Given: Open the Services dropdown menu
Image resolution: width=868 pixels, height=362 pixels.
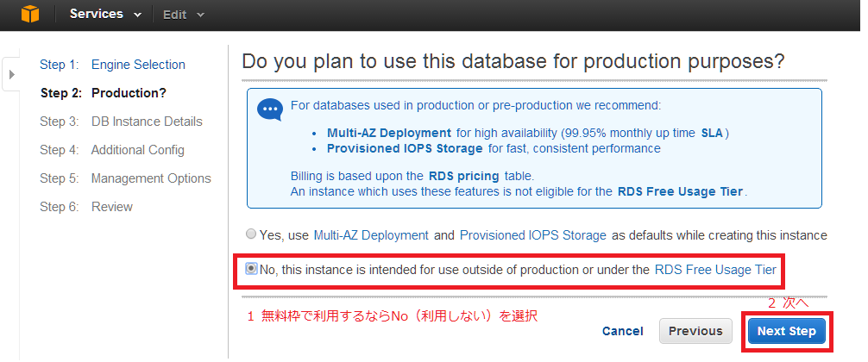Looking at the screenshot, I should click(108, 15).
